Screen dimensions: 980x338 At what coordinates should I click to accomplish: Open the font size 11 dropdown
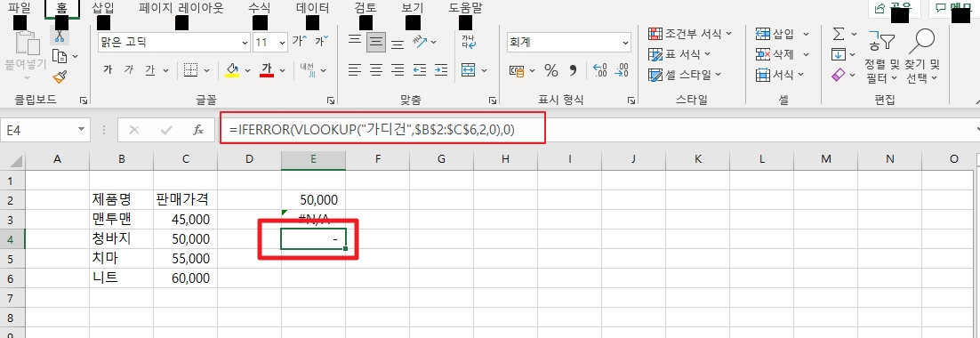tap(282, 43)
